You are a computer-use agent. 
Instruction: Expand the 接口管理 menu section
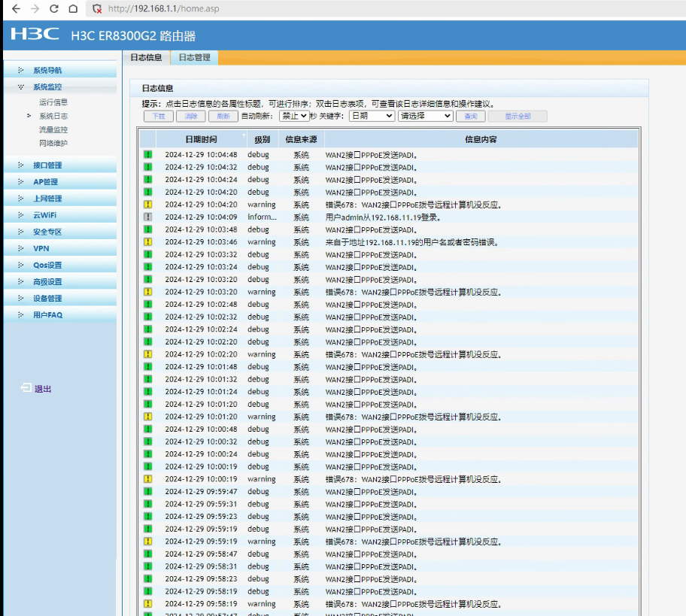(47, 165)
